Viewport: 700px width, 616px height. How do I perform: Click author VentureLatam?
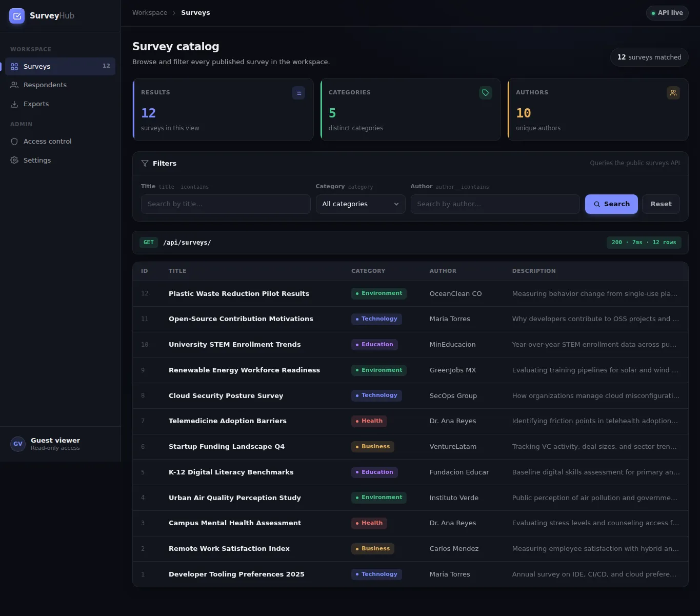[453, 447]
